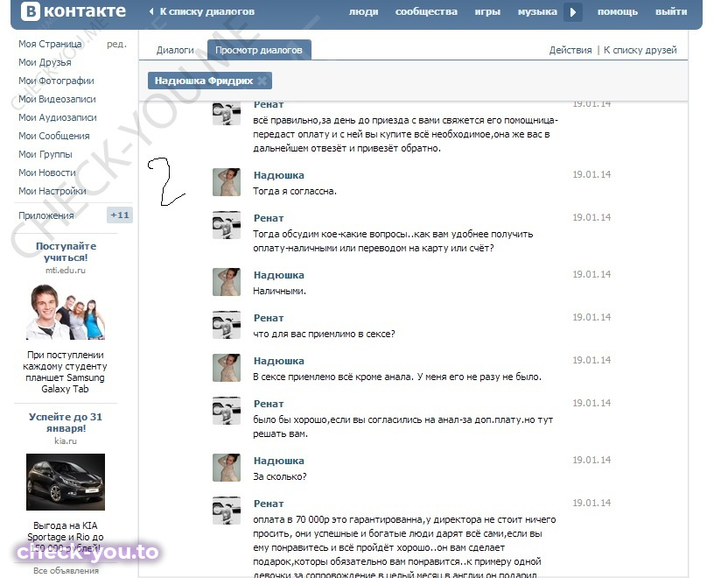Image resolution: width=728 pixels, height=578 pixels.
Task: Open the сообщества section
Action: (426, 11)
